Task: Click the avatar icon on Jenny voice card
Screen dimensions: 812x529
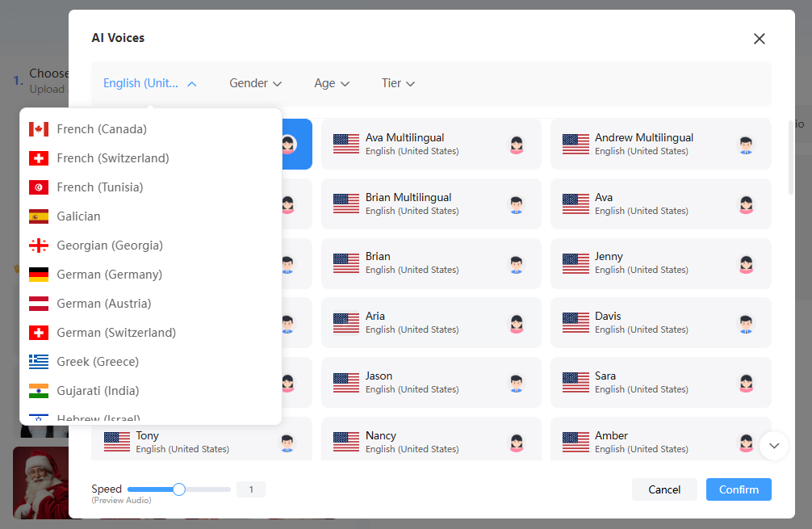Action: click(746, 264)
